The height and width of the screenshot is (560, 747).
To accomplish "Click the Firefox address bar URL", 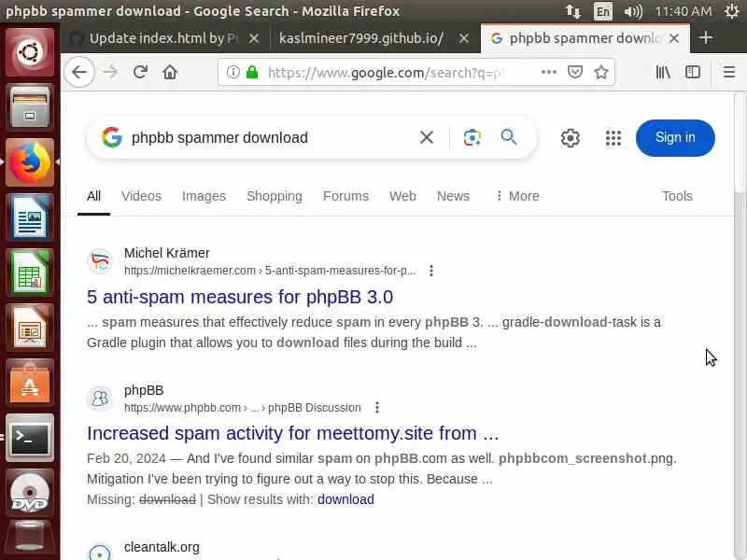I will tap(384, 73).
